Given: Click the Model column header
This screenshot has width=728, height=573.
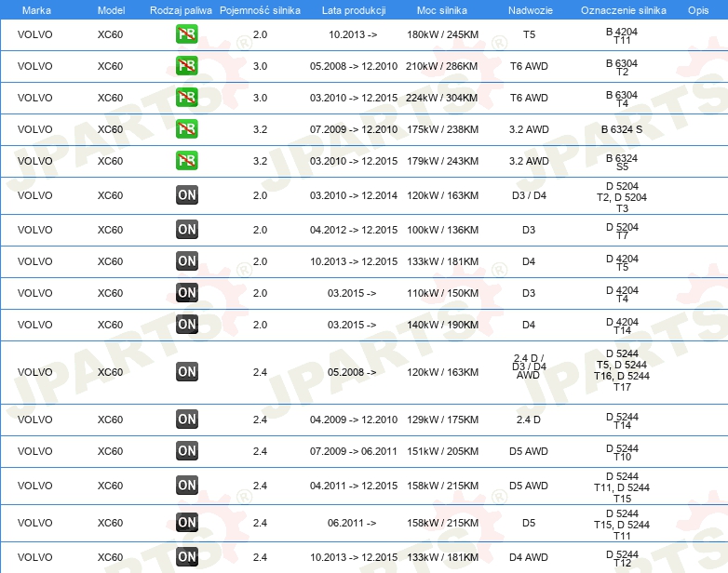Looking at the screenshot, I should 111,10.
